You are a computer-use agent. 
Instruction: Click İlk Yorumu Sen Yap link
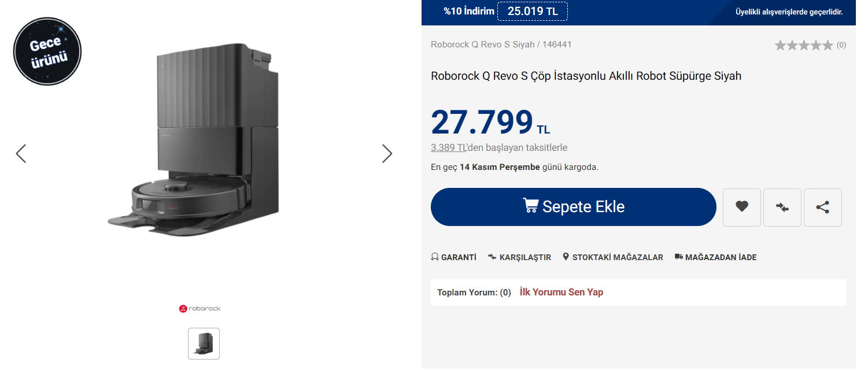pos(562,292)
